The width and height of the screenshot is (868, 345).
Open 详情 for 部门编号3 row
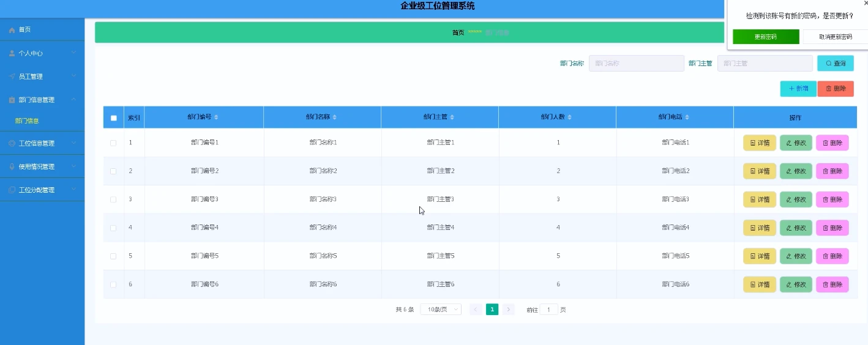pos(760,199)
